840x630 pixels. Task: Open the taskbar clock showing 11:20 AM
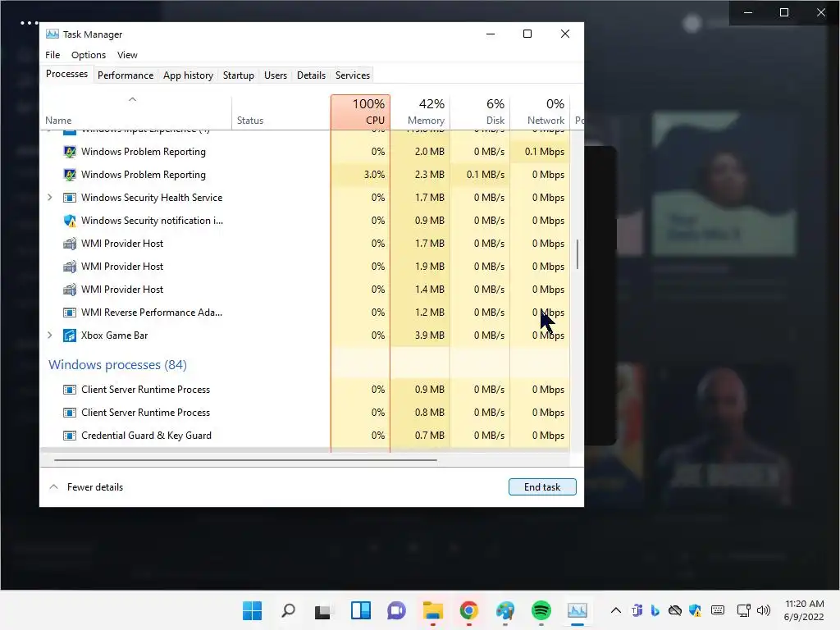coord(804,610)
